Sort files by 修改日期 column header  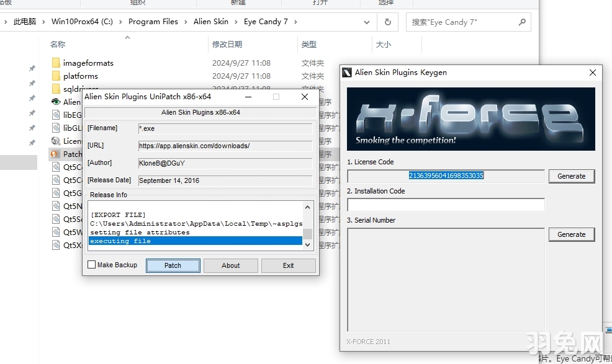click(227, 45)
